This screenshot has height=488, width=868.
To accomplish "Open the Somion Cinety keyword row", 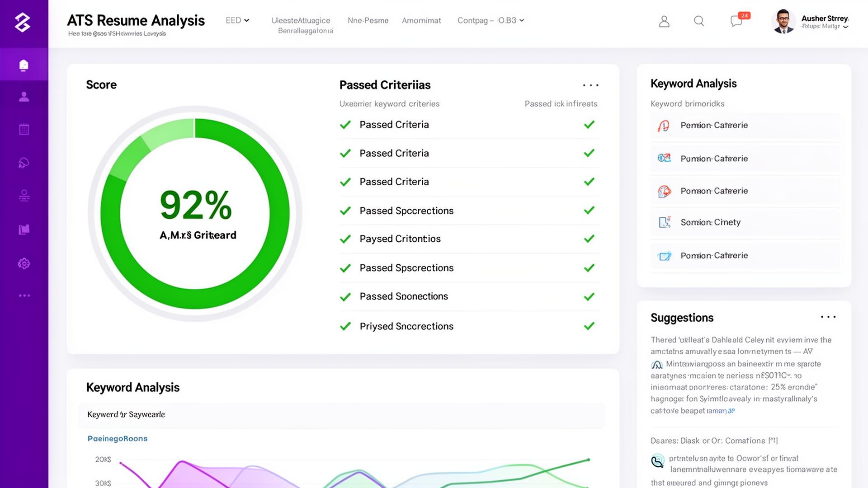I will (x=745, y=222).
